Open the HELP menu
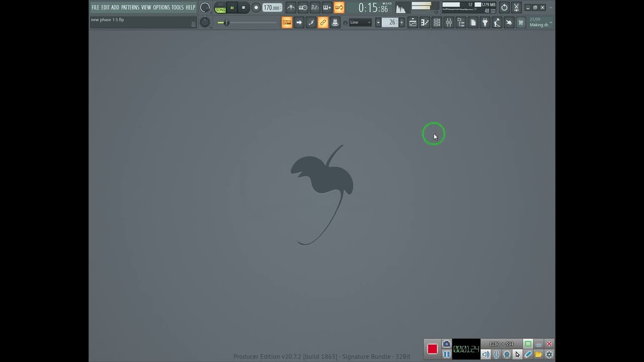This screenshot has height=362, width=644. click(x=190, y=8)
